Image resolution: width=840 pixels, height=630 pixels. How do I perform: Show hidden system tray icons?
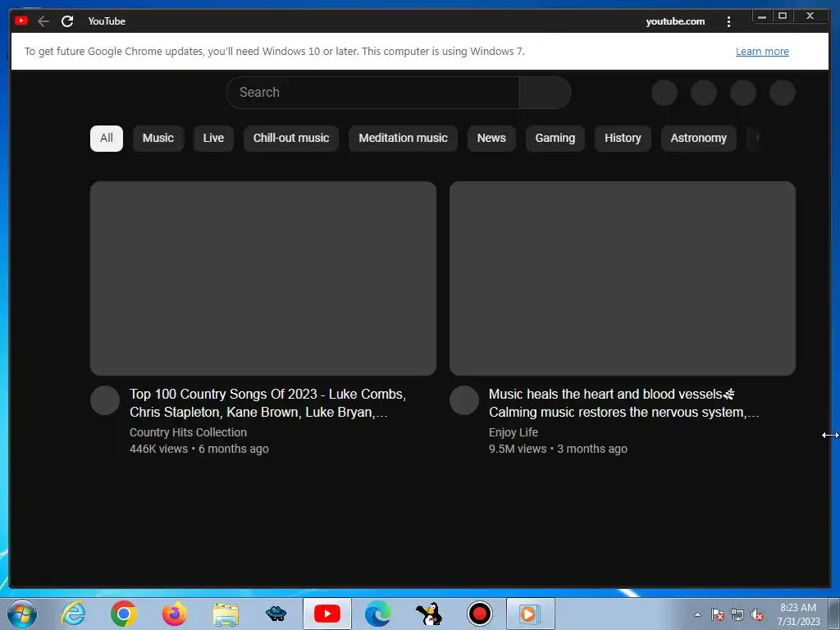click(697, 614)
